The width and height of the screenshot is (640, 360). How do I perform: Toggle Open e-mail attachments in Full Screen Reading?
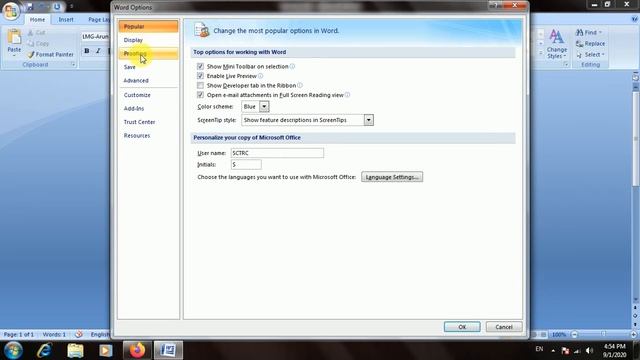(200, 95)
